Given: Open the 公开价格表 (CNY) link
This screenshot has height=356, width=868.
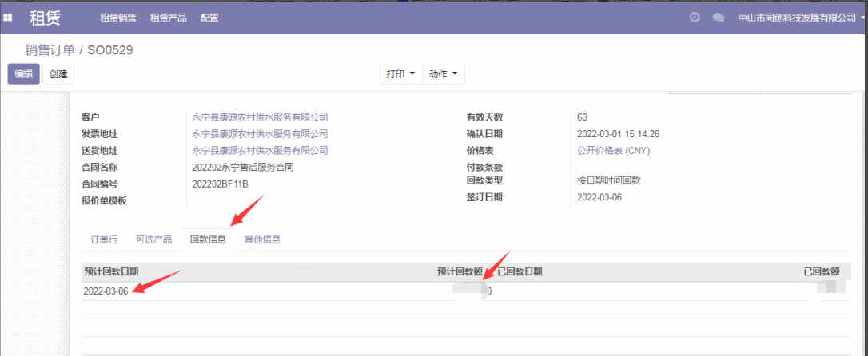Looking at the screenshot, I should (613, 151).
